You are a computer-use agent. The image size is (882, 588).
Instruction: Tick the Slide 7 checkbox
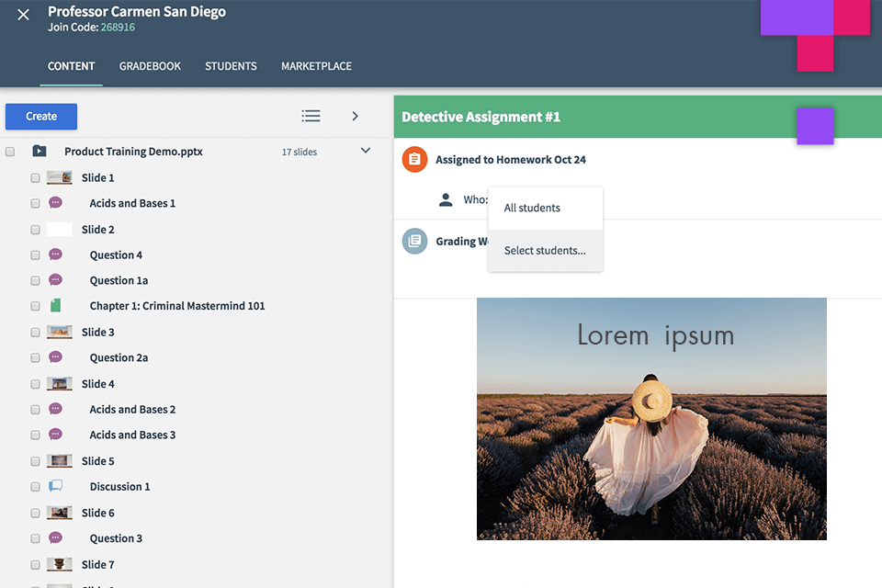(x=36, y=565)
